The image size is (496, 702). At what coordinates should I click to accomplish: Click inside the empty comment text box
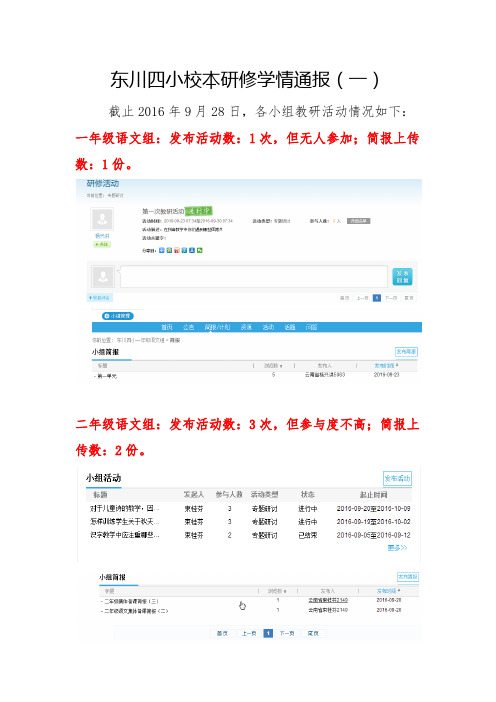point(254,276)
